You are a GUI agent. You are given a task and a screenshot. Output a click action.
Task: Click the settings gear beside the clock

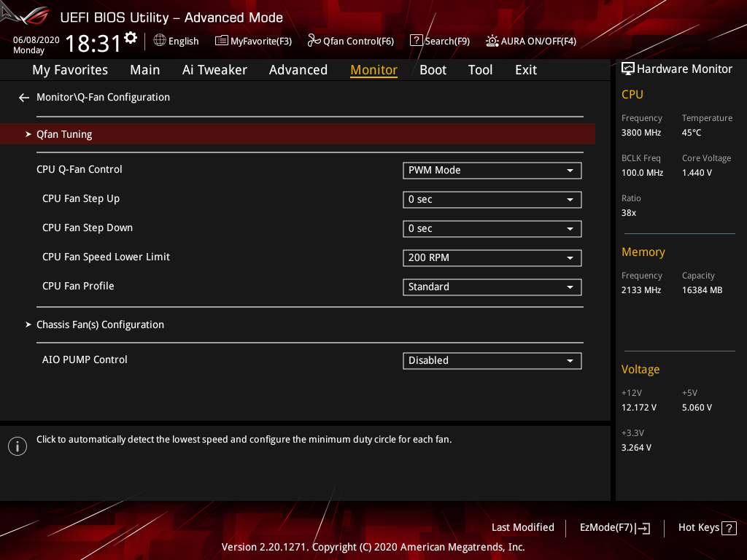[131, 38]
